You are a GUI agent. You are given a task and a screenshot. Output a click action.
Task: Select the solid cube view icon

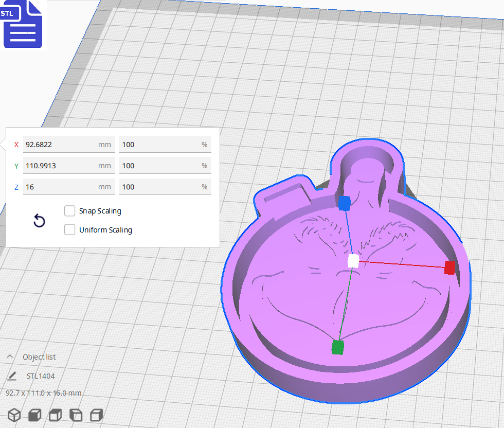(34, 415)
